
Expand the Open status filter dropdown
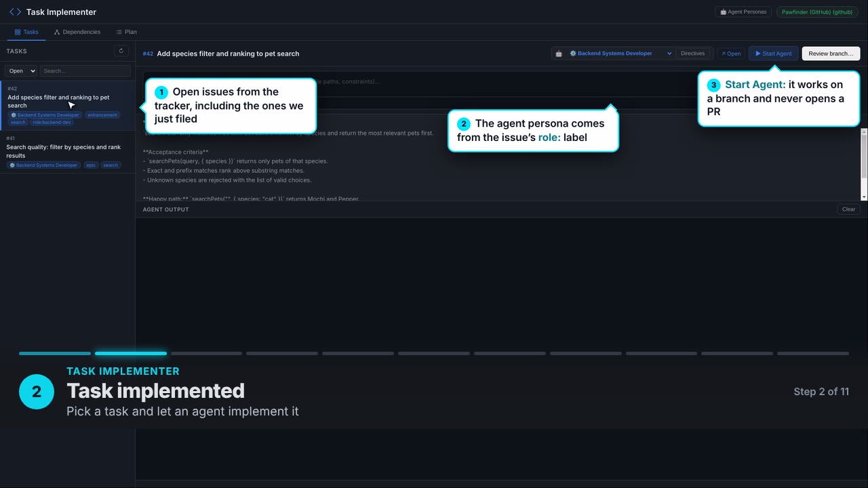pyautogui.click(x=20, y=71)
